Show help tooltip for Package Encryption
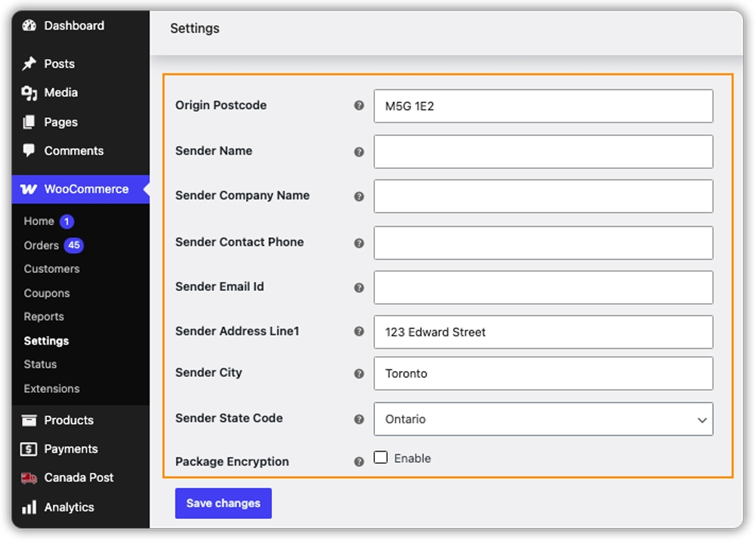Viewport: 756px width, 541px height. [358, 462]
